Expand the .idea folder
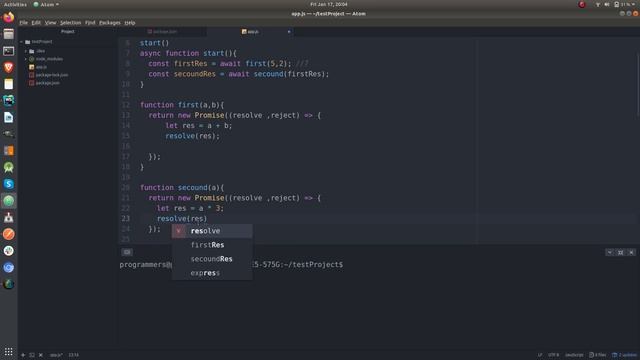Screen dimensions: 640x360 coord(26,51)
